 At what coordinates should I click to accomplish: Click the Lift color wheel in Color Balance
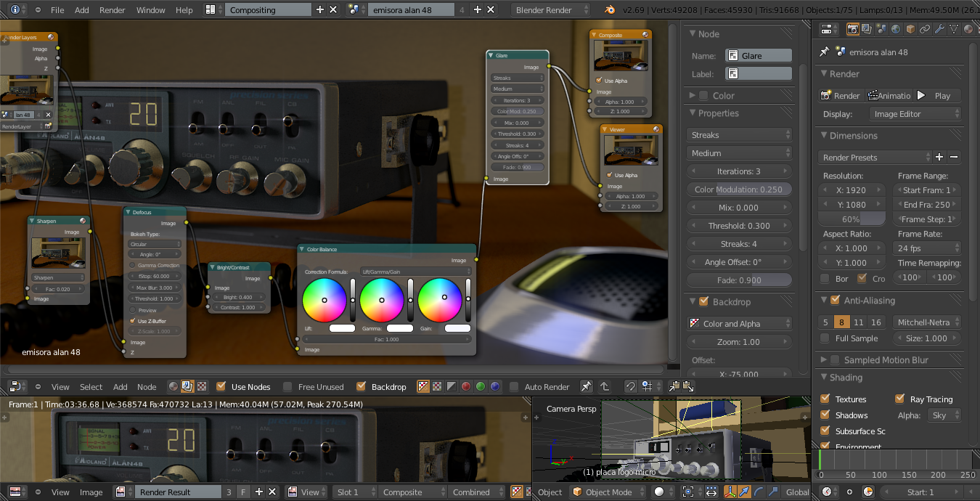pos(324,300)
